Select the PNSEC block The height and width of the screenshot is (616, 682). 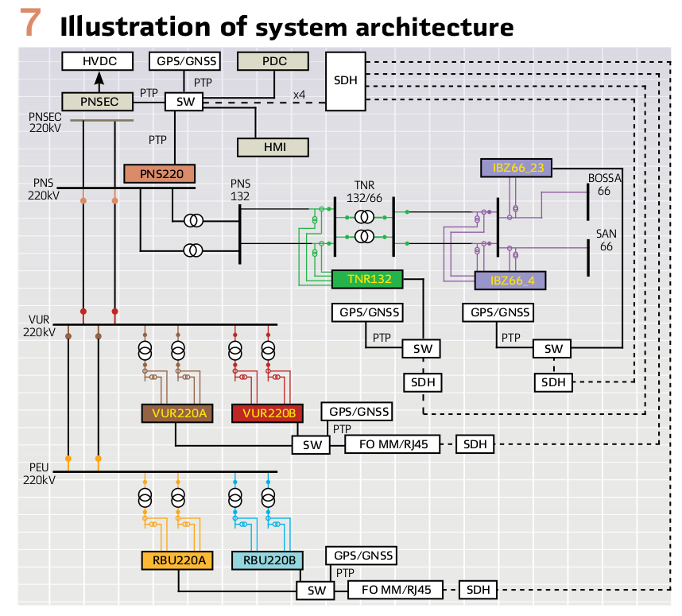tap(98, 102)
